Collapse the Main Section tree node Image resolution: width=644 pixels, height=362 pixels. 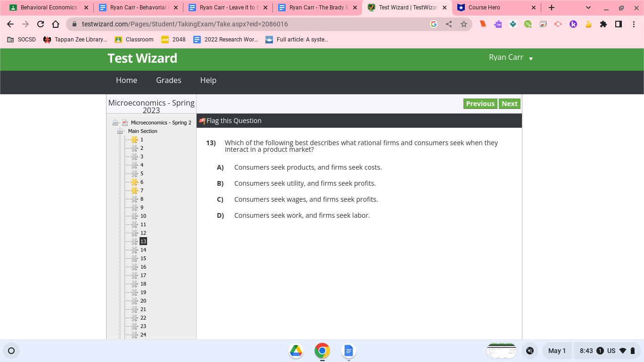(x=120, y=131)
